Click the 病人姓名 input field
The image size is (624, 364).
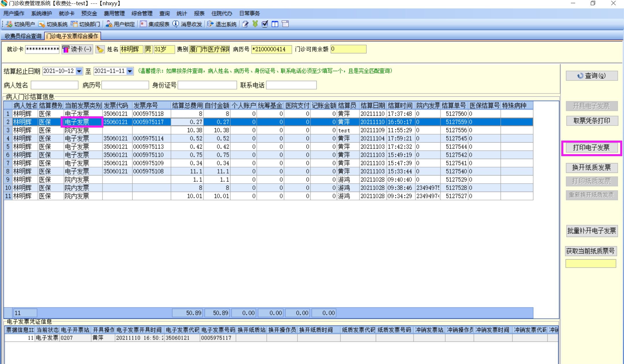(x=54, y=85)
